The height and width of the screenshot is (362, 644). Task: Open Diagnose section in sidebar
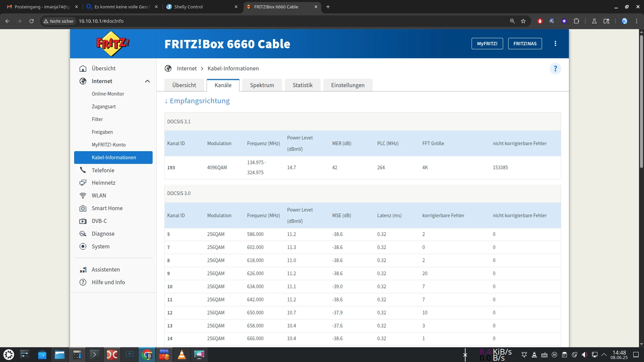click(103, 234)
